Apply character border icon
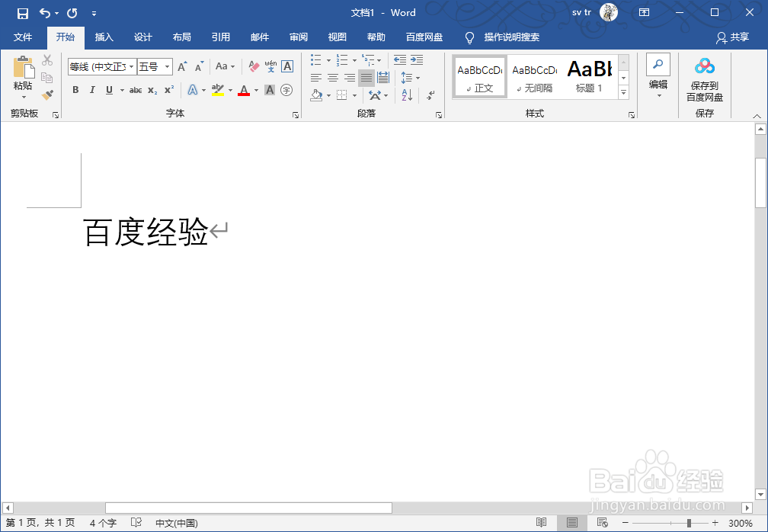The width and height of the screenshot is (768, 532). pyautogui.click(x=287, y=66)
